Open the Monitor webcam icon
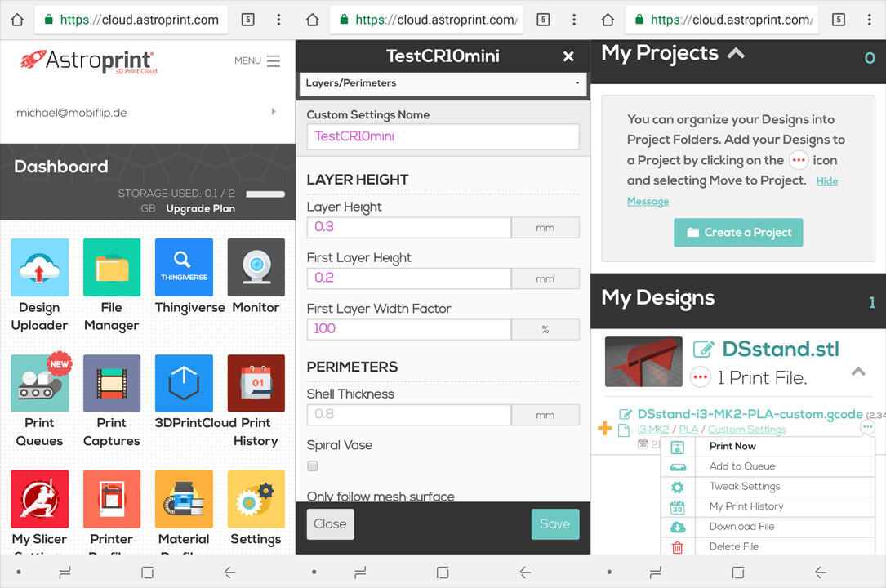Screen dimensions: 886x588 point(256,267)
